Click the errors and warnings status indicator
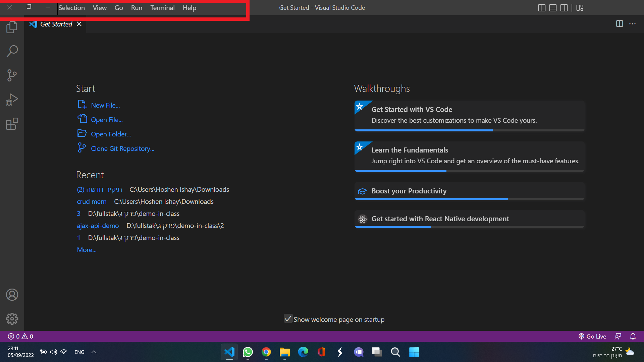The image size is (644, 362). (19, 336)
